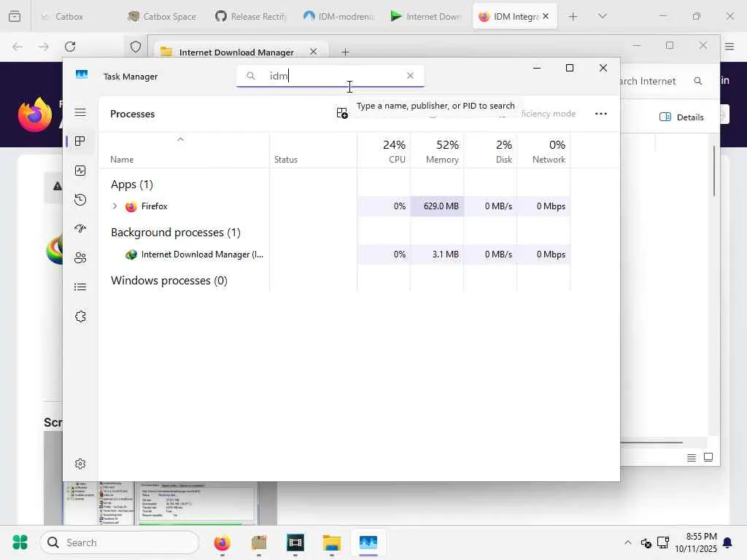
Task: Clear the idm search text
Action: 410,76
